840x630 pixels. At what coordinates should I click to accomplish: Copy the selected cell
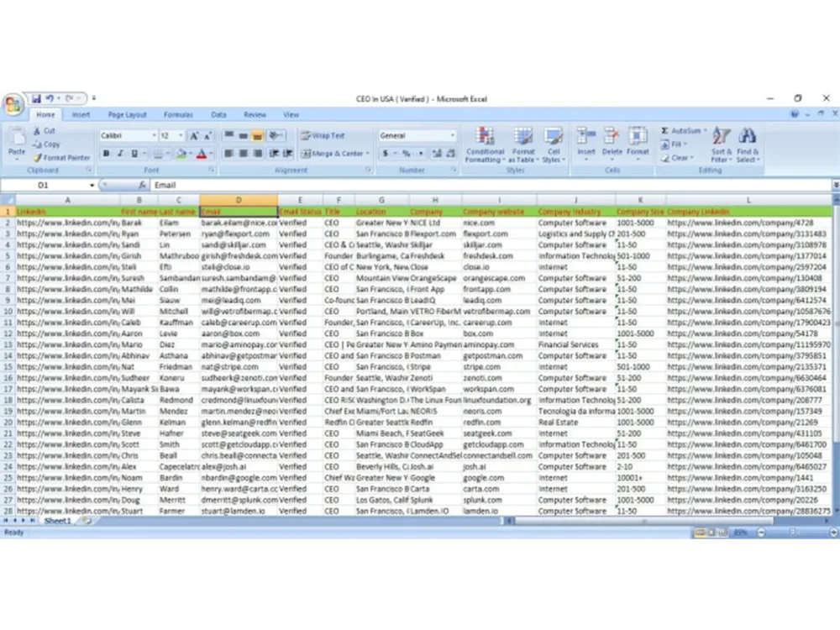(46, 144)
